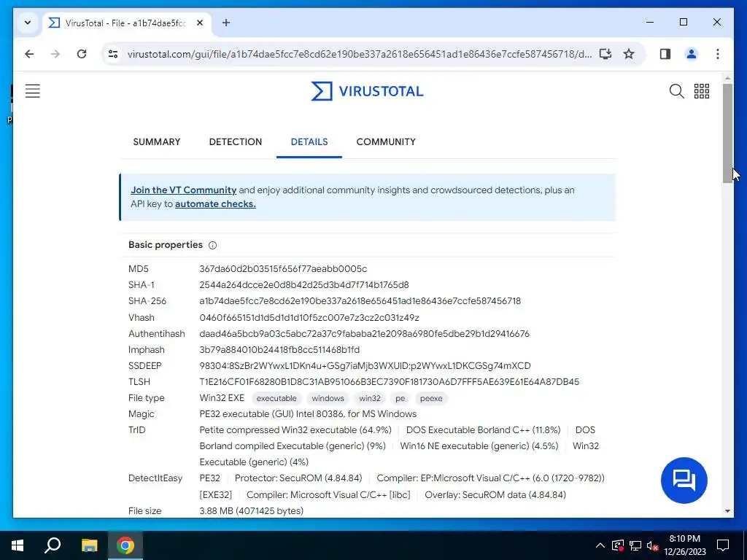
Task: Click the win32 file type tag
Action: click(x=370, y=398)
